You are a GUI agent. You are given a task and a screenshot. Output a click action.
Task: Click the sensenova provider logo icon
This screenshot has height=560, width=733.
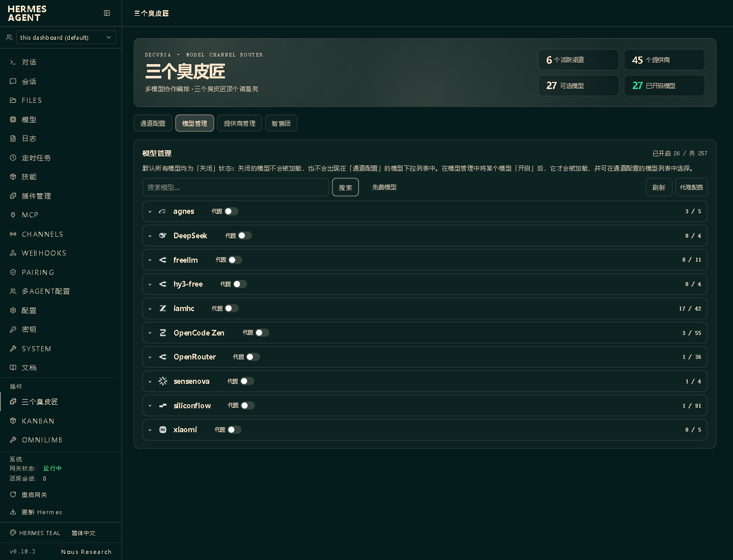pyautogui.click(x=163, y=381)
